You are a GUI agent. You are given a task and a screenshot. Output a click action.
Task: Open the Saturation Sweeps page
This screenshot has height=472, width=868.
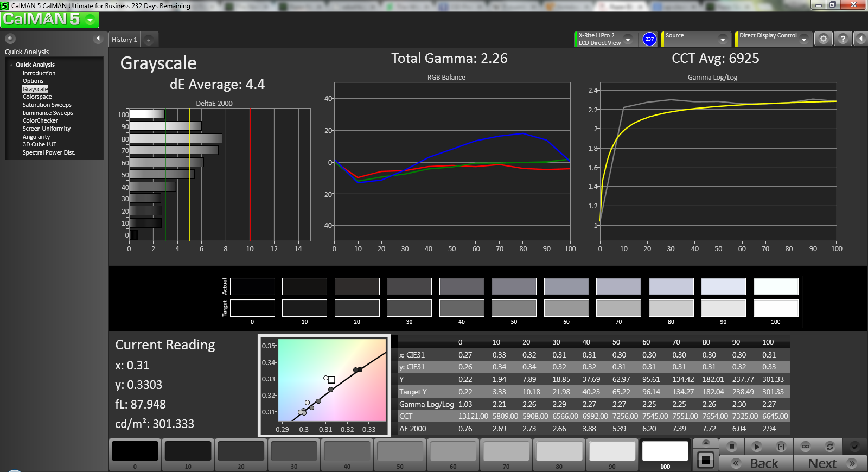47,105
